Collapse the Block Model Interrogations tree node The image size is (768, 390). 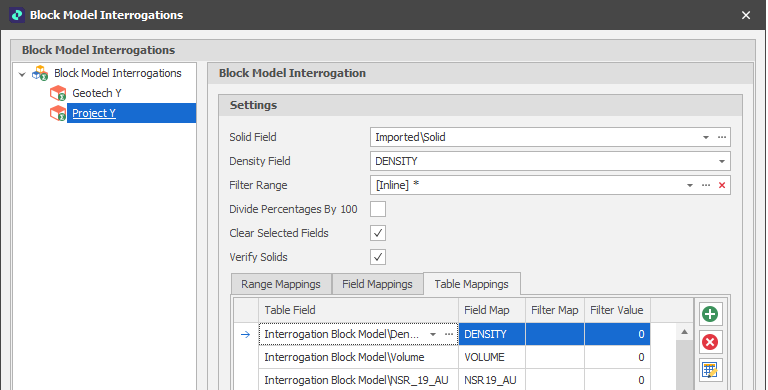pyautogui.click(x=22, y=74)
